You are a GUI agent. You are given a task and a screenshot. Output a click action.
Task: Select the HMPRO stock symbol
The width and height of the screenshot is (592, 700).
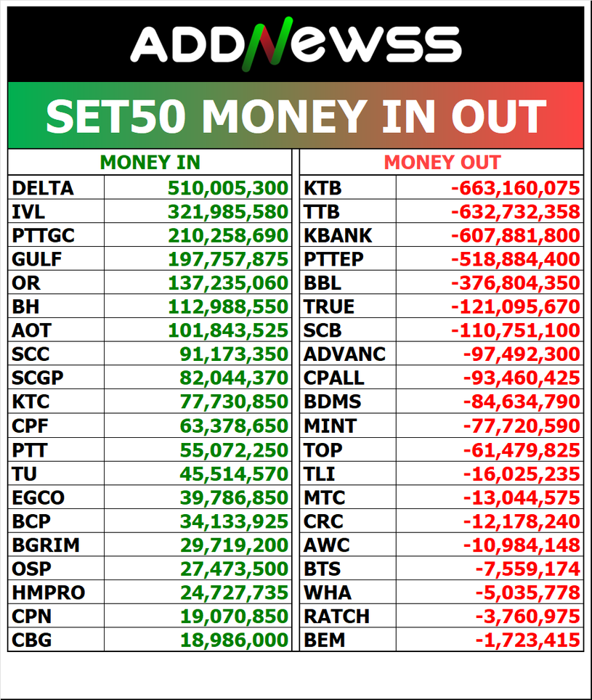tap(49, 593)
